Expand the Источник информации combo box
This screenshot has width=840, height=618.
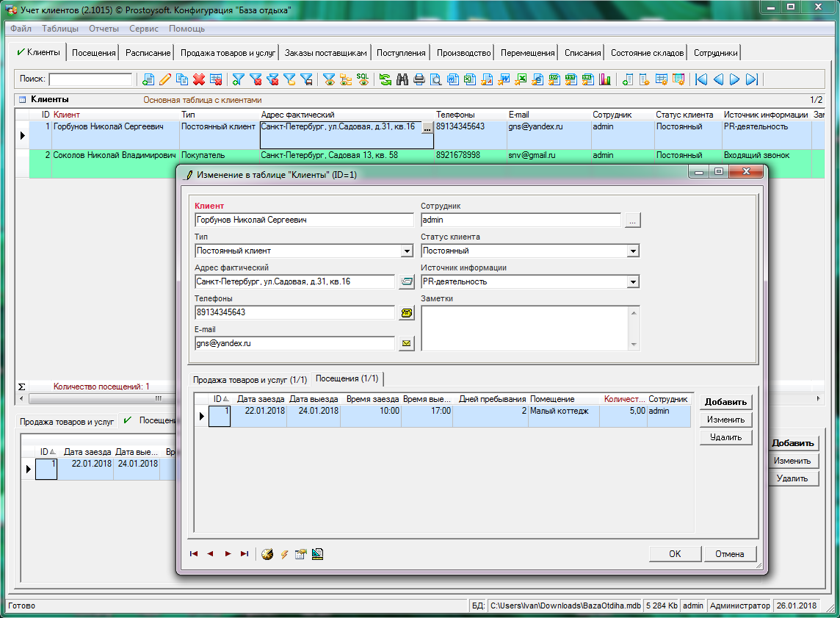[633, 281]
